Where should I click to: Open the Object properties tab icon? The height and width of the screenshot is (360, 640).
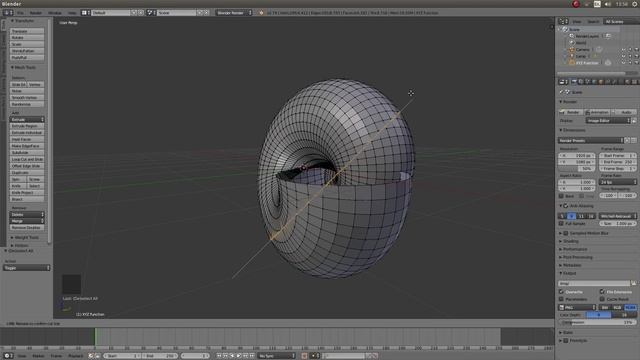(601, 82)
